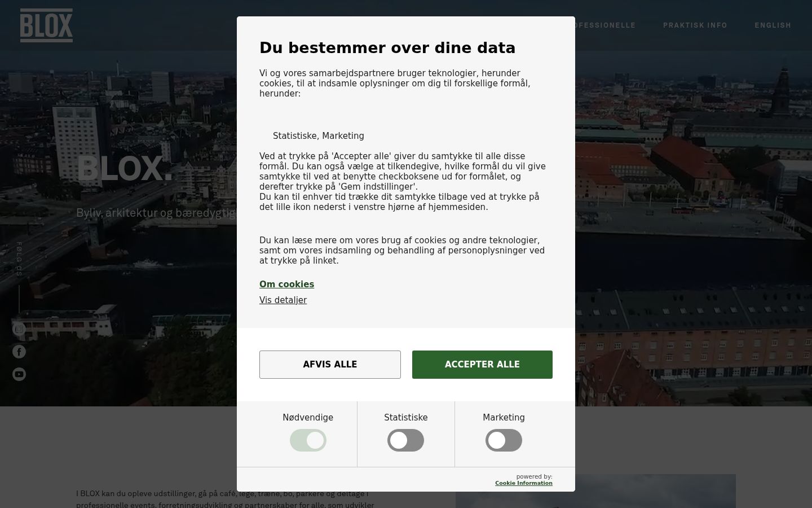The height and width of the screenshot is (508, 812).
Task: Open the Cookie Information link
Action: [524, 483]
